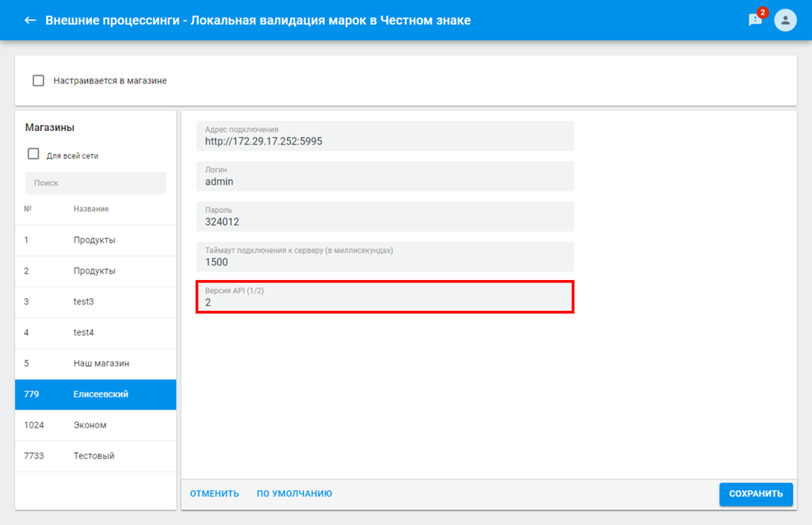Focus the 'Логин' field with admin
Screen dimensions: 812x525
tap(385, 177)
